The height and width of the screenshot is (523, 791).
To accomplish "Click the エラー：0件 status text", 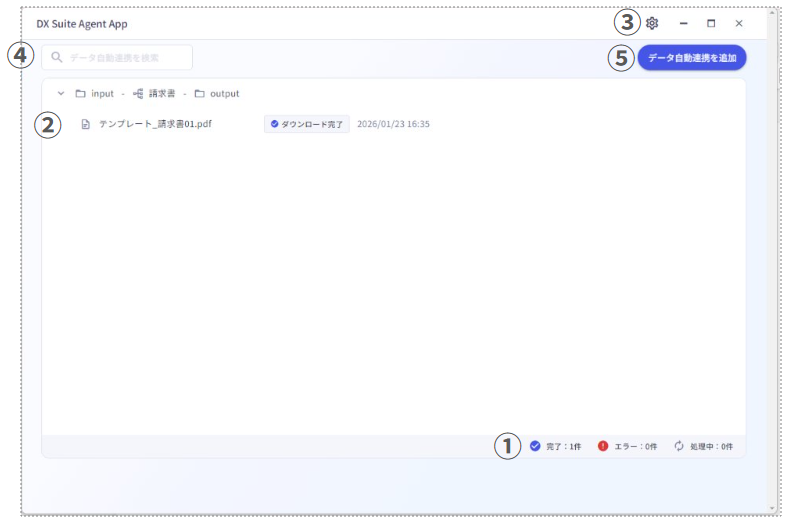I will [636, 446].
